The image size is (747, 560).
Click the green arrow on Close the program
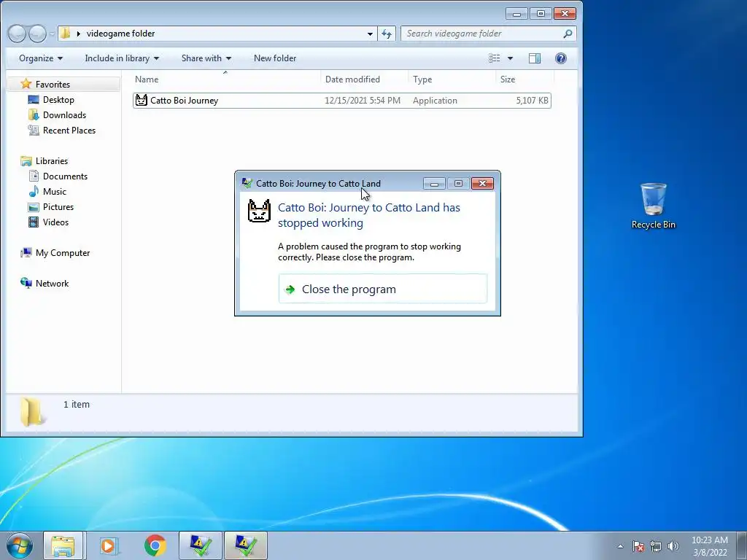pos(290,289)
